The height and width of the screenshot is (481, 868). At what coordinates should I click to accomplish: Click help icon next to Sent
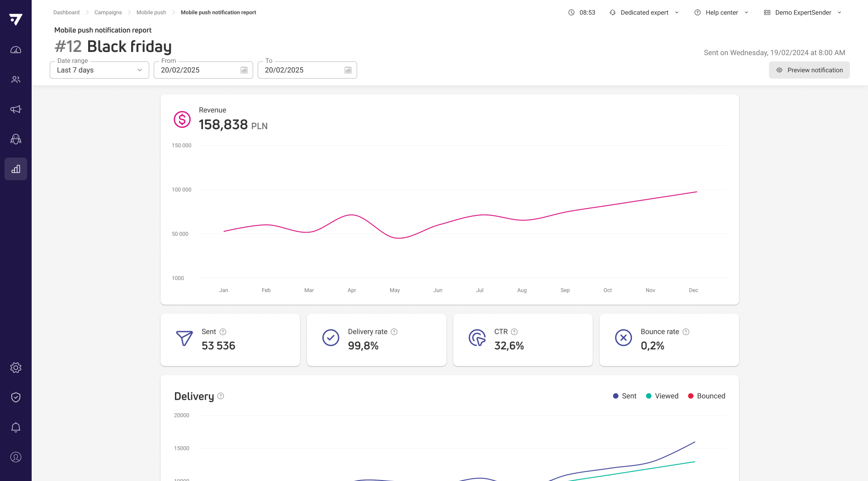(223, 332)
